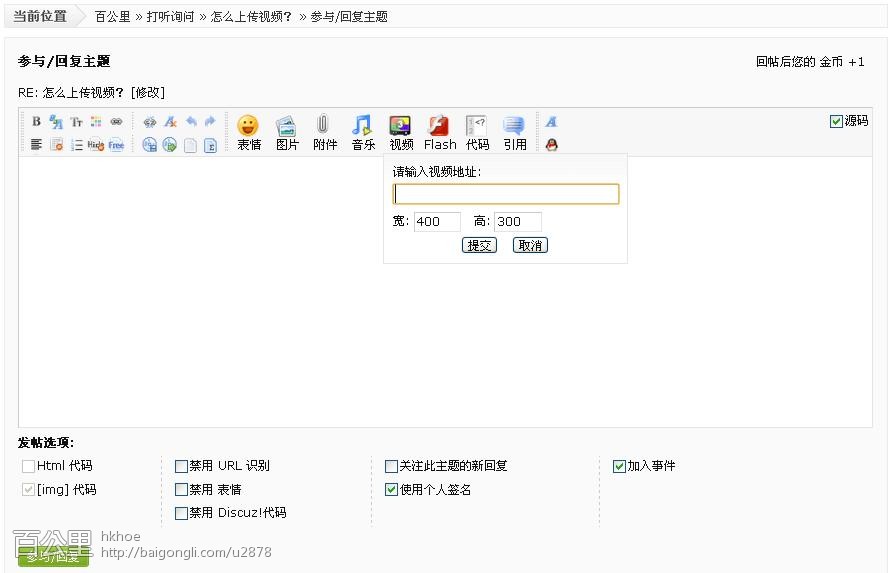Check 禁用 表情 option
This screenshot has height=573, width=892.
pos(181,489)
